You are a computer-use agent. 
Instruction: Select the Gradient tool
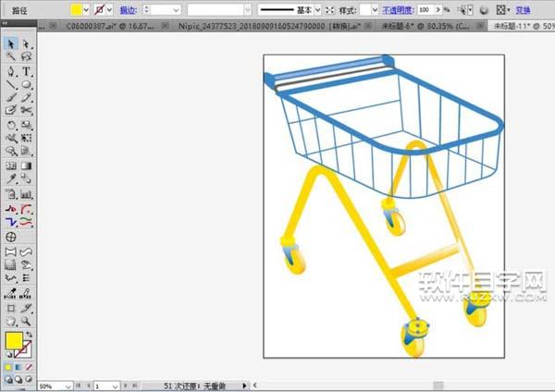26,165
